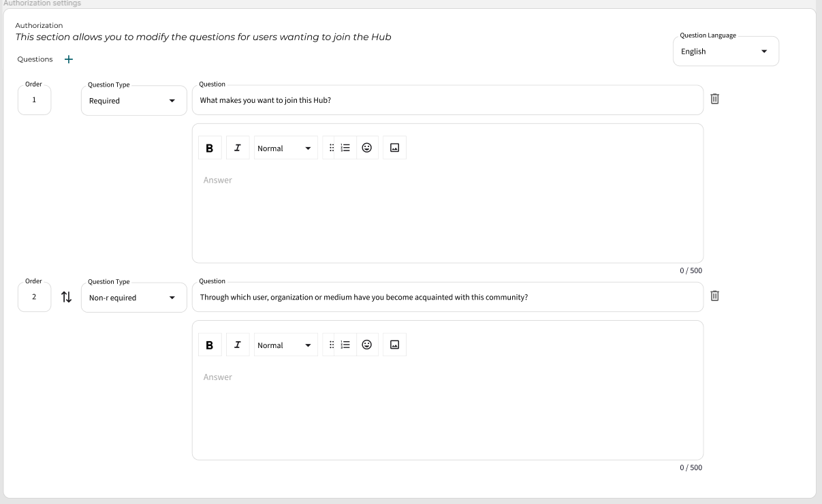This screenshot has height=504, width=822.
Task: Click the Order field showing 1
Action: click(34, 99)
